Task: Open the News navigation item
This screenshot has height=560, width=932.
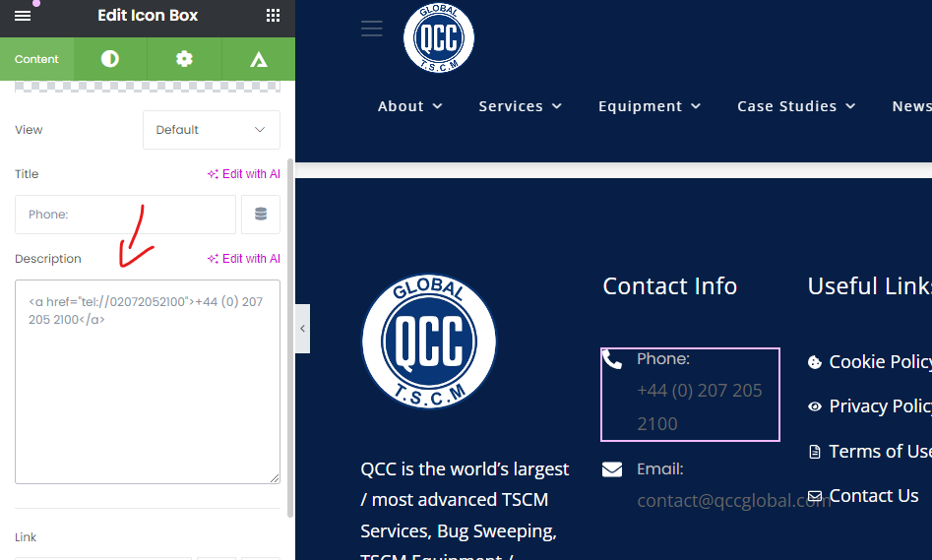Action: pyautogui.click(x=911, y=106)
